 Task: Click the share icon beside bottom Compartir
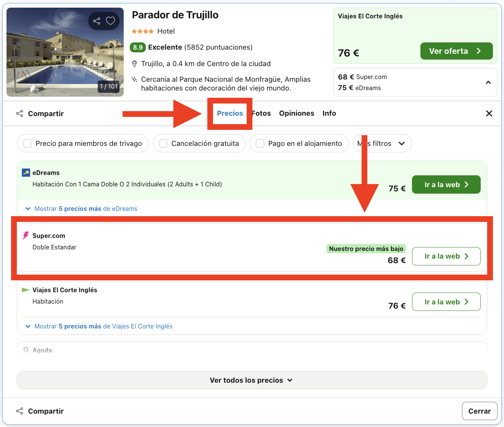[x=19, y=411]
